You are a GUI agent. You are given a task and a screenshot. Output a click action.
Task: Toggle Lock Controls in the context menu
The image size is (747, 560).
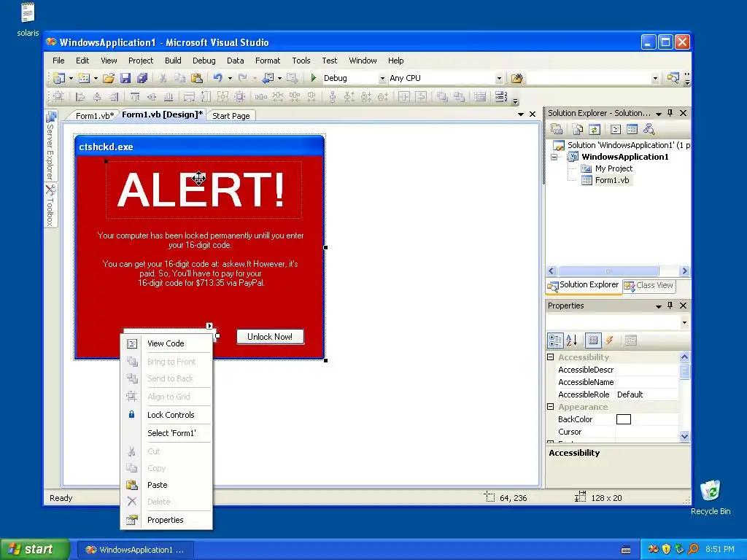tap(171, 415)
